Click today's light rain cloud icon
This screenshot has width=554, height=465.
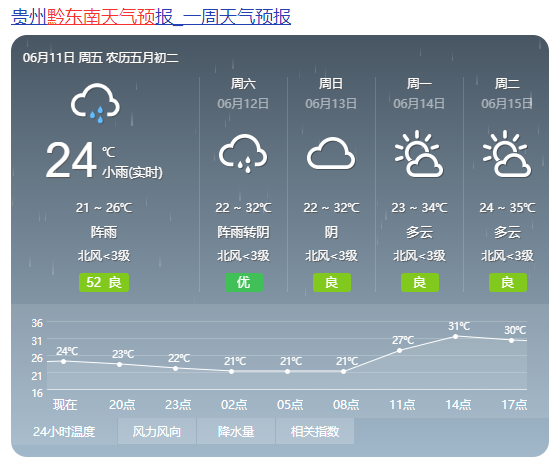pos(95,103)
